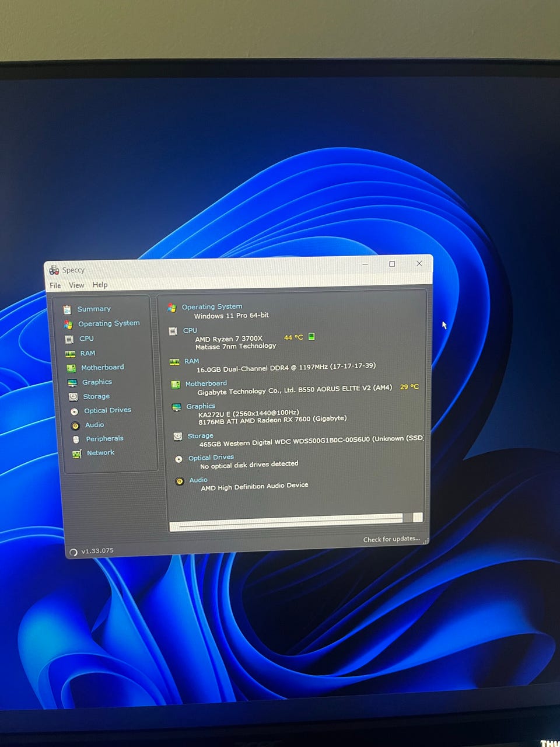Click the Graphics monitor icon in sidebar

(72, 383)
